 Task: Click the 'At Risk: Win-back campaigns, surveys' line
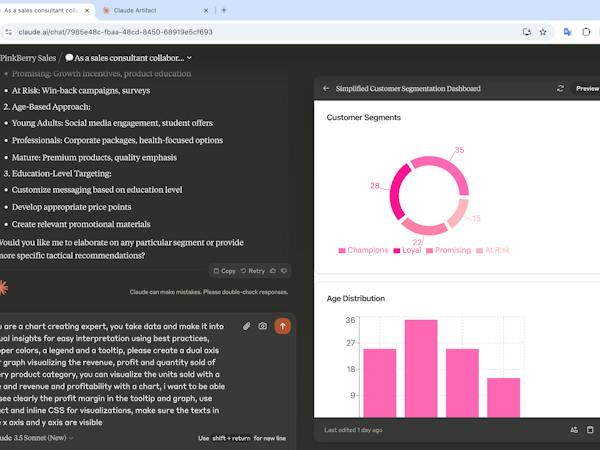pyautogui.click(x=81, y=91)
